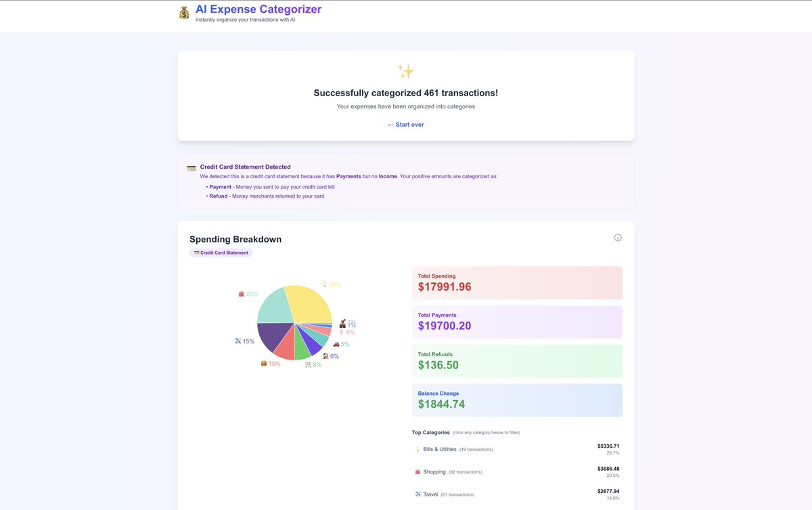The width and height of the screenshot is (812, 510).
Task: Click the Total Payments card
Action: 517,322
